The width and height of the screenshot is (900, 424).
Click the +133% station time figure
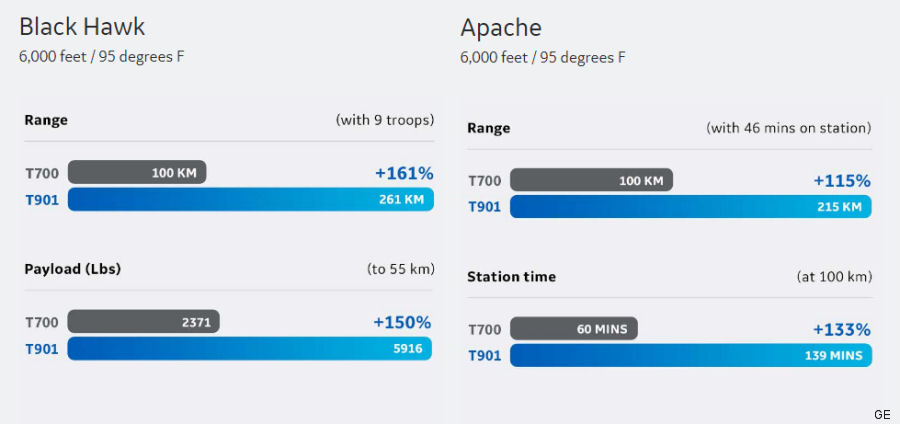coord(841,329)
